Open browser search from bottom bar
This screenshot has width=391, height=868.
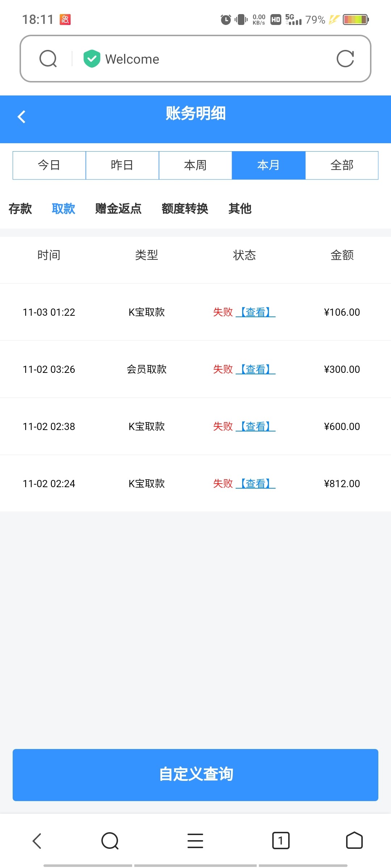(110, 841)
